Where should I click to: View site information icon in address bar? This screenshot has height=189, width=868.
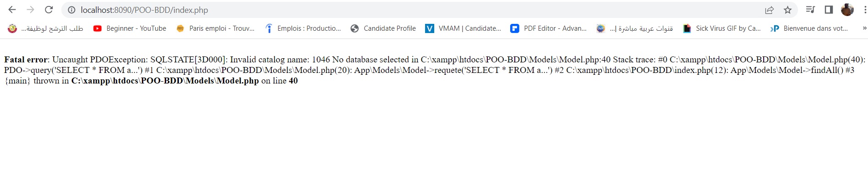pos(71,10)
